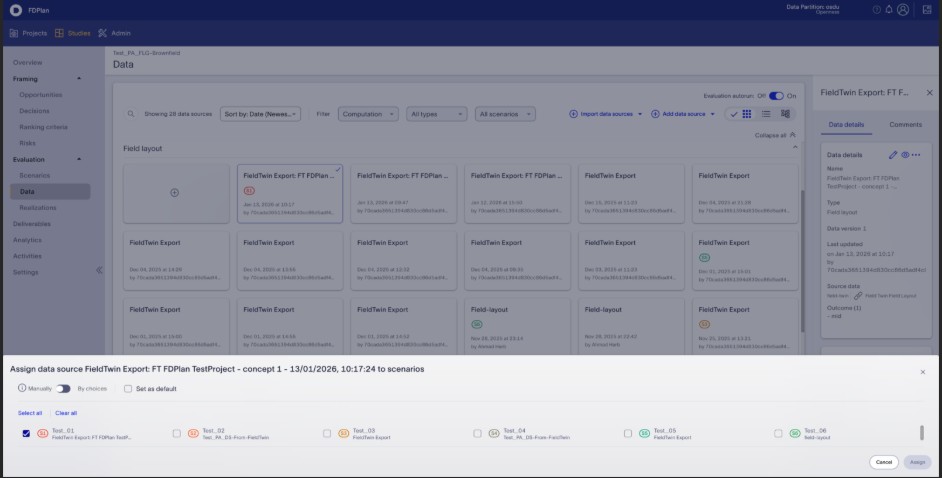
Task: Open the Realizations sidebar item
Action: (37, 208)
